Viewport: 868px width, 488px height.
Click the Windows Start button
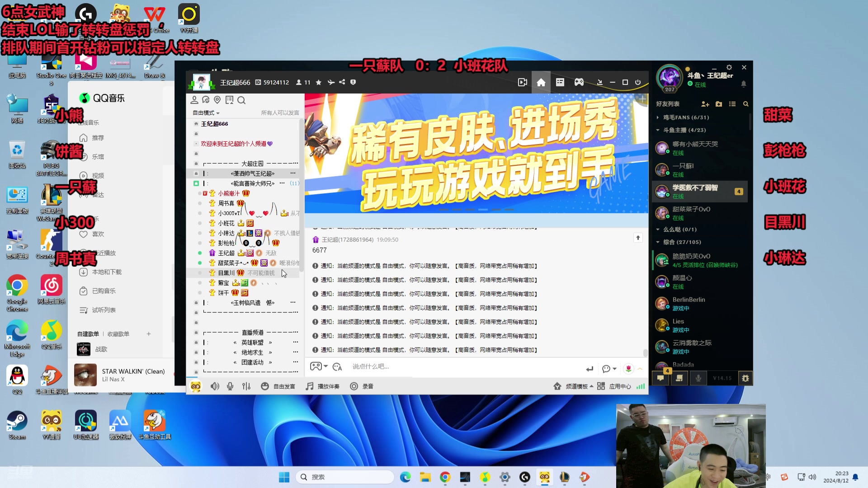coord(284,477)
